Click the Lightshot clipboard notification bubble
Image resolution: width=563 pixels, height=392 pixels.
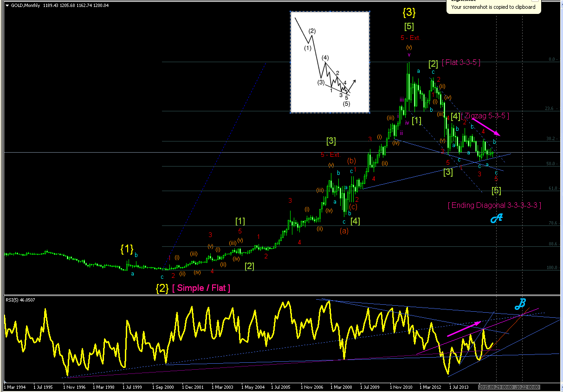tap(494, 6)
